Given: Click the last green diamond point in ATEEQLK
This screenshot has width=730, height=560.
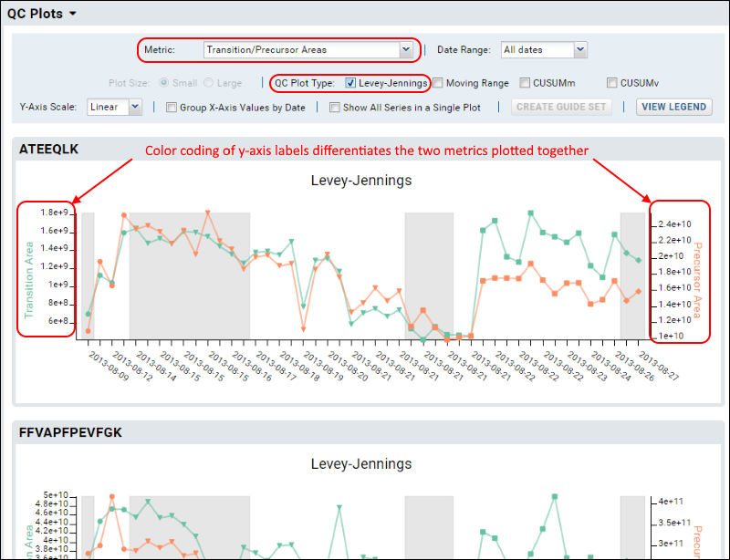Looking at the screenshot, I should [x=638, y=260].
